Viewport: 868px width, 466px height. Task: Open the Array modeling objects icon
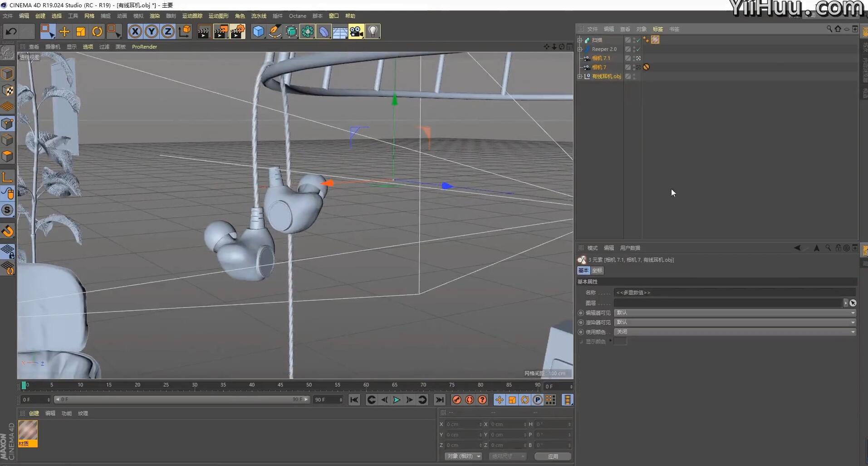308,31
